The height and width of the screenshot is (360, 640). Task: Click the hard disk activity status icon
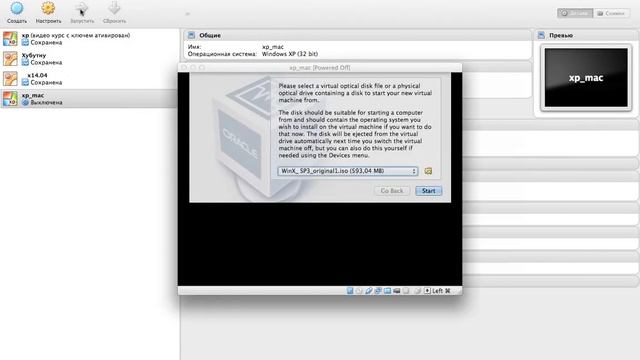click(x=350, y=291)
